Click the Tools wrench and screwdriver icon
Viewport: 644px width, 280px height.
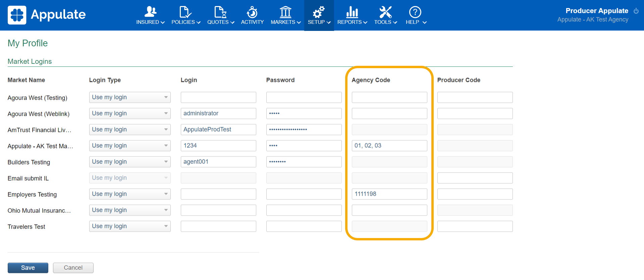pos(385,12)
